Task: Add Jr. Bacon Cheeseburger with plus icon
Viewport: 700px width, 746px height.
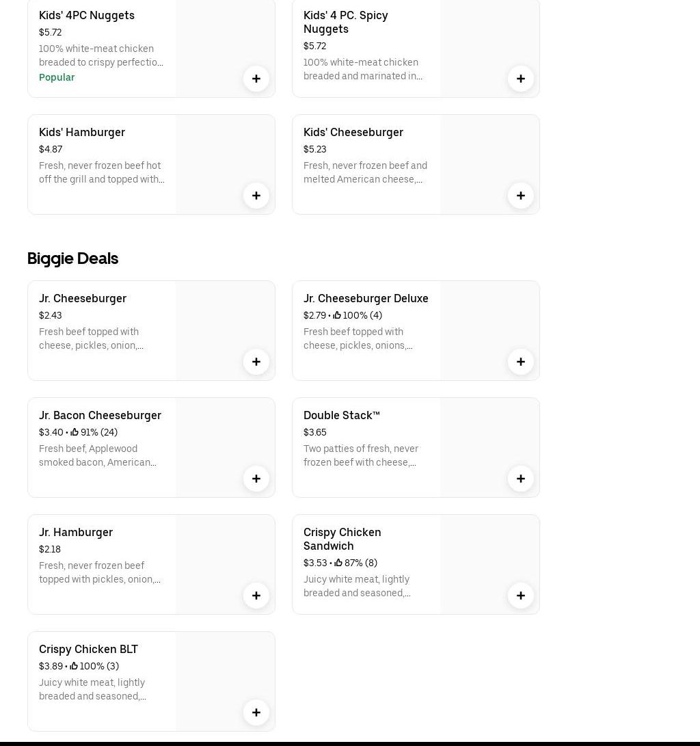Action: (256, 479)
